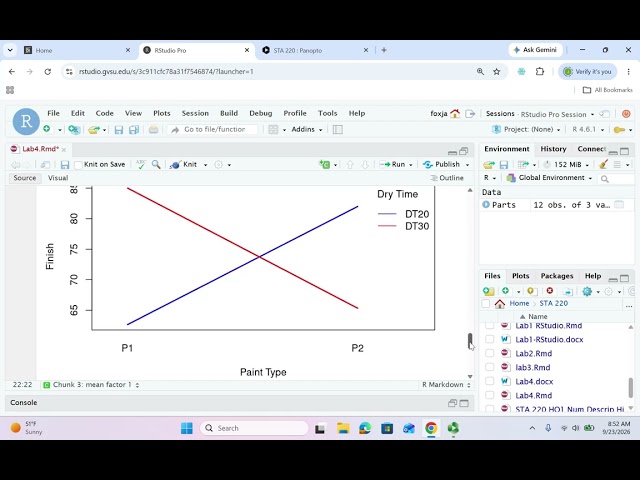
Task: Check the box next to Lab1-RStudio.docx
Action: [489, 339]
